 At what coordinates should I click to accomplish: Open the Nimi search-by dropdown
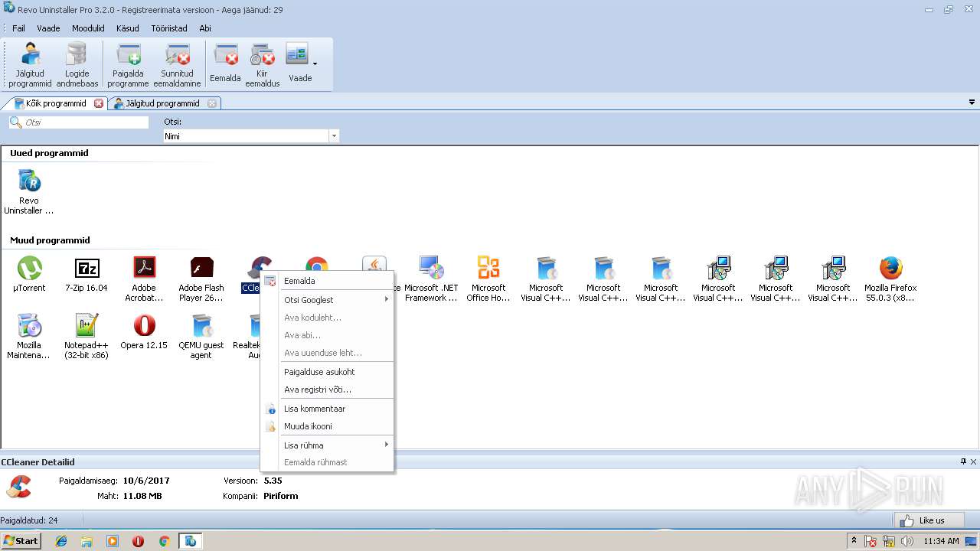coord(334,136)
